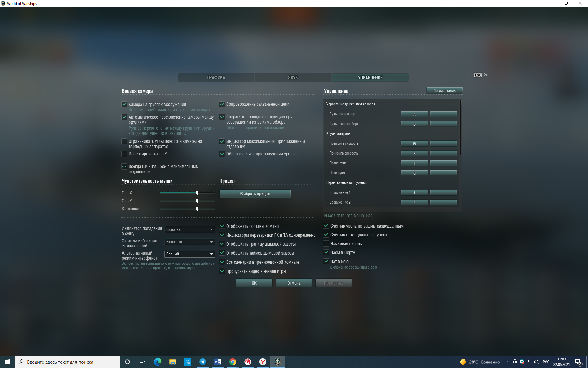
Task: Open Google Chrome from taskbar
Action: coord(232,362)
